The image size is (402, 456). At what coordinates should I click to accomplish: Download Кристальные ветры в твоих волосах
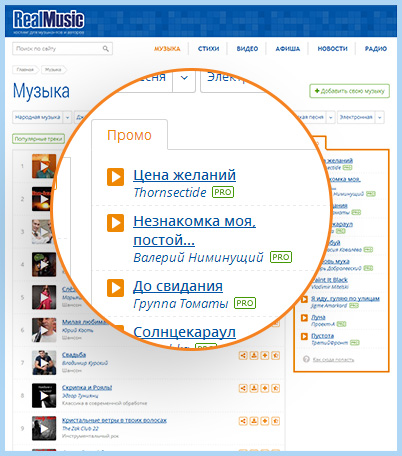coord(254,421)
